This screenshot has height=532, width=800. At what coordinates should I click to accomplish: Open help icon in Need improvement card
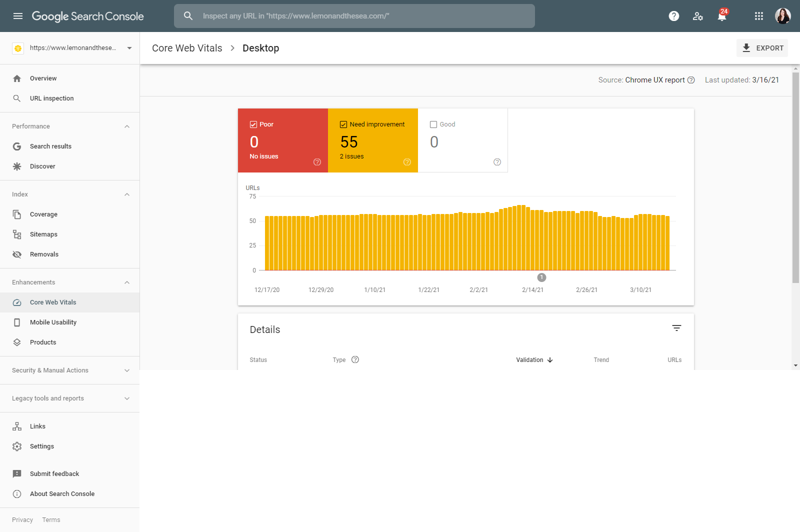(407, 162)
